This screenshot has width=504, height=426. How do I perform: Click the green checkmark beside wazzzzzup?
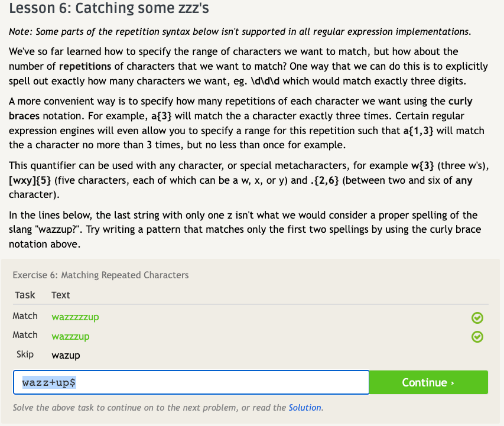477,318
